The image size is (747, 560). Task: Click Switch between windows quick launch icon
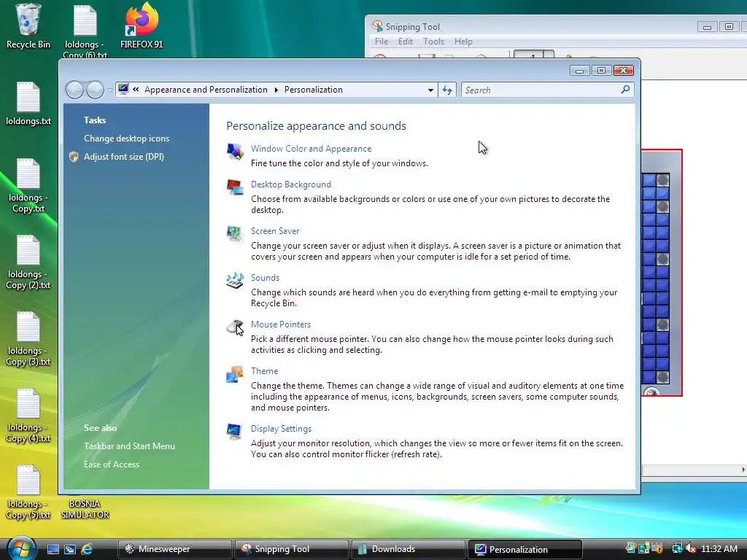(x=70, y=549)
